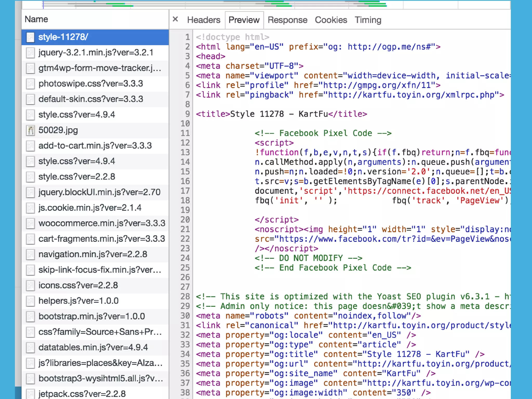Select the add-to-cart.min.js request
Image resolution: width=532 pixels, height=399 pixels.
[95, 146]
